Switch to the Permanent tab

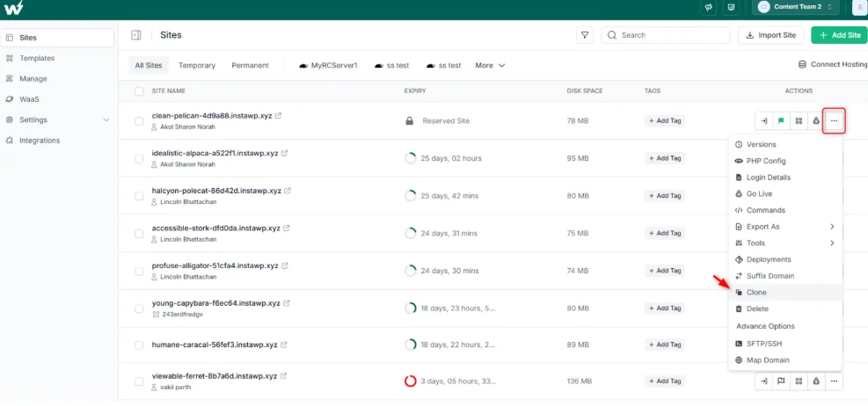[251, 65]
